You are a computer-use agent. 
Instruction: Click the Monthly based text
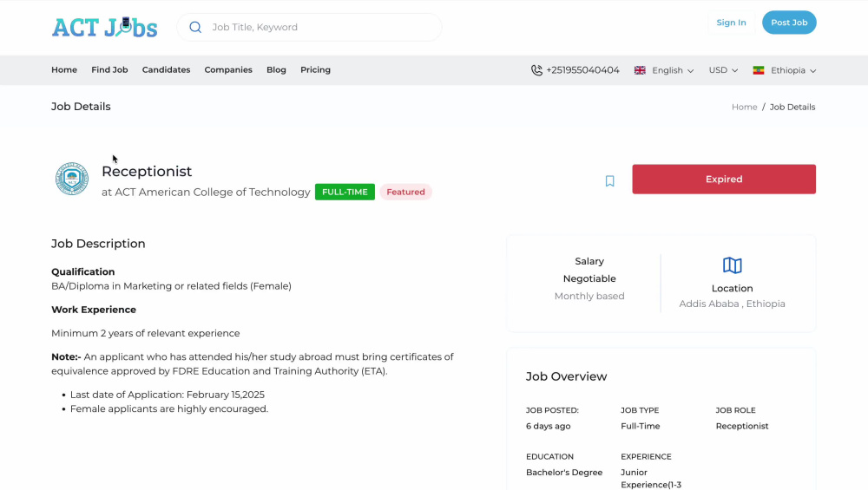point(589,296)
